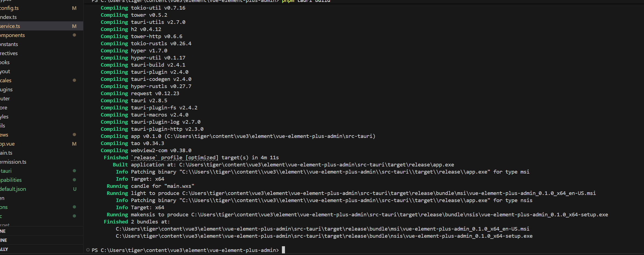The image size is (644, 255).
Task: Click the 'Compiling hyper-util v0.1.17' line
Action: click(143, 58)
